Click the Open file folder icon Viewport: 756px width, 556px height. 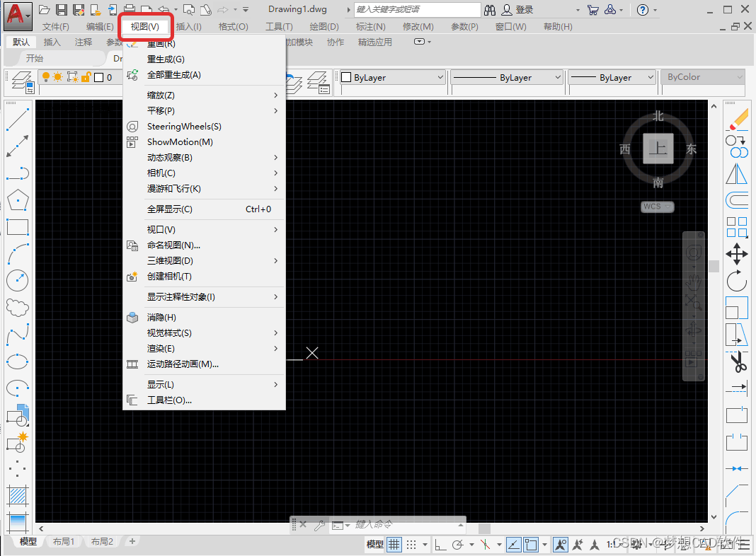coord(45,10)
